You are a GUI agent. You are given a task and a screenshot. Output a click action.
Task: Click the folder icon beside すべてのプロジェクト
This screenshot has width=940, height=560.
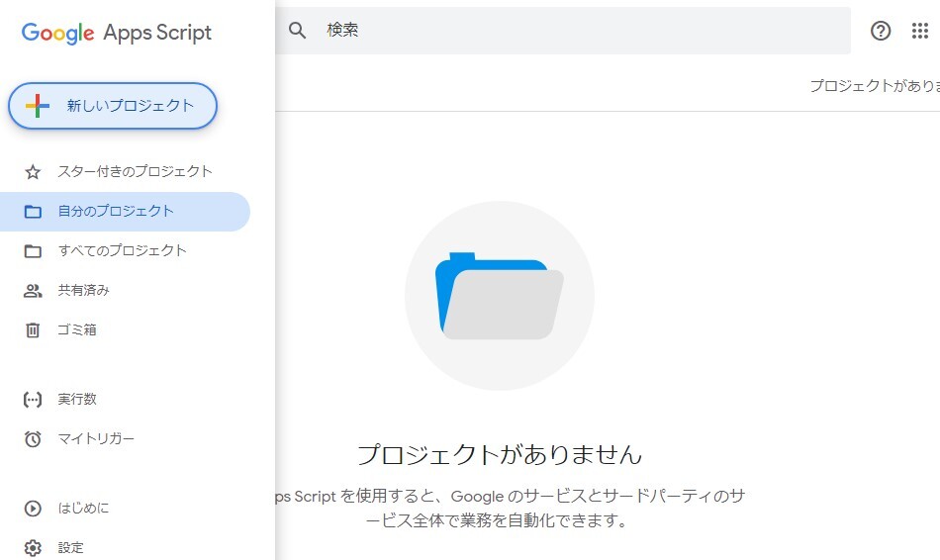click(x=33, y=251)
